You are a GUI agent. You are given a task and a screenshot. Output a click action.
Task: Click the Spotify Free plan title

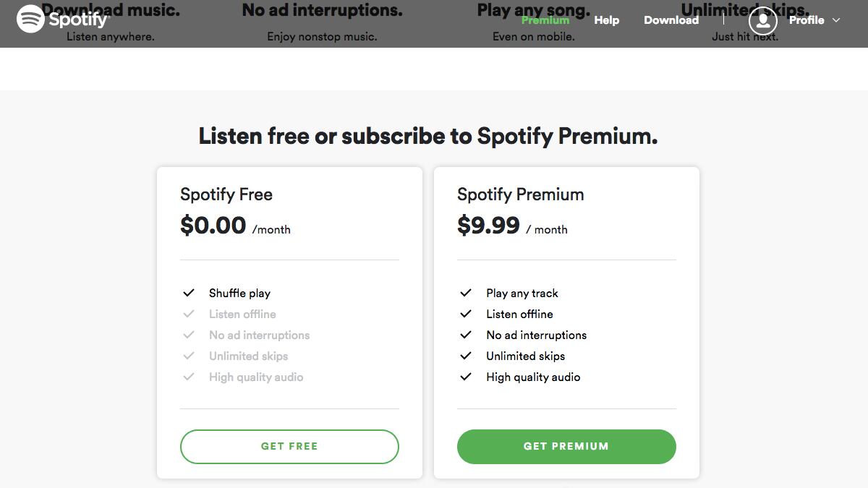point(226,194)
